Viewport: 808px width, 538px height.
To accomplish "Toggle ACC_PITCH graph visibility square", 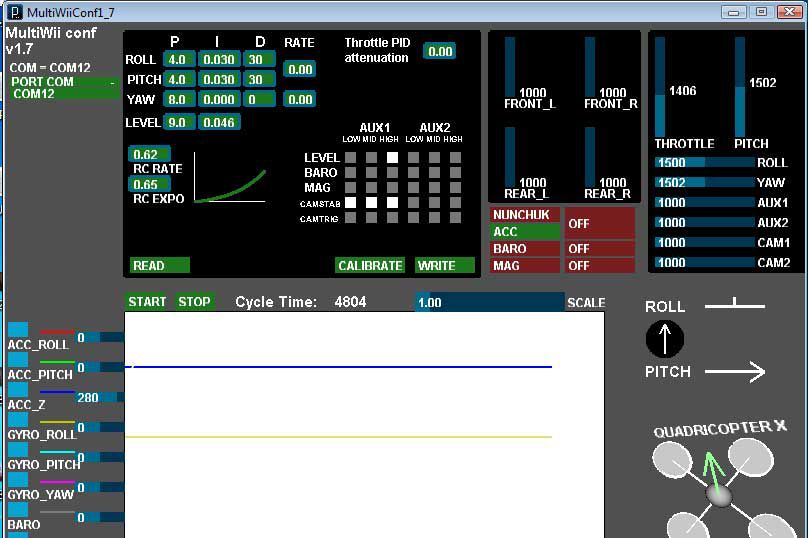I will click(18, 359).
